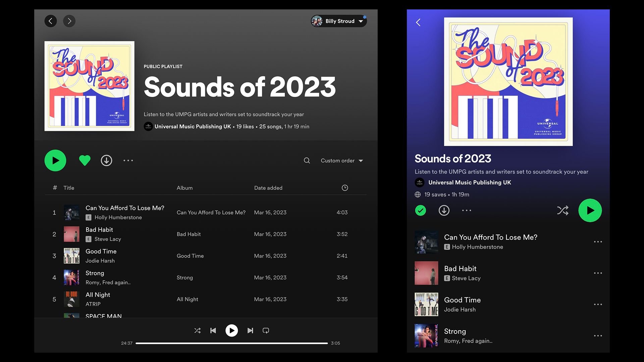The image size is (644, 362).
Task: Sort by the Title column header
Action: 69,188
